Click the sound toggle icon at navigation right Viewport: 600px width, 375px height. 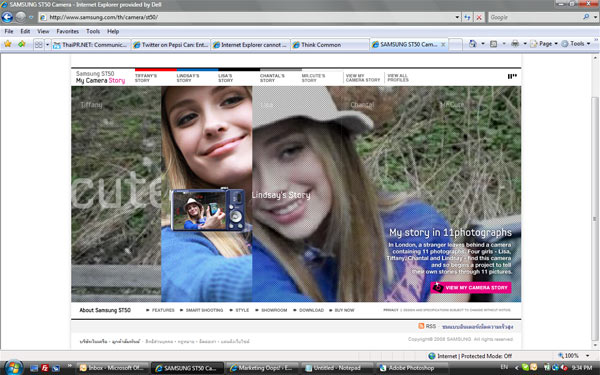(512, 77)
